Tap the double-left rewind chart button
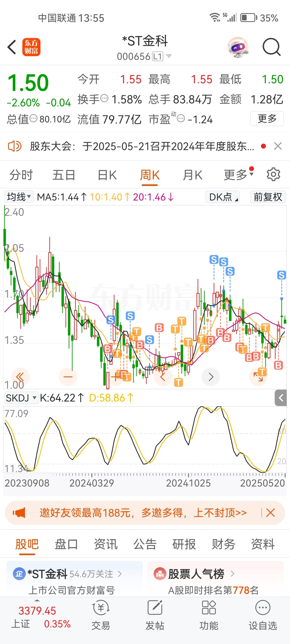290x644 pixels. (x=20, y=377)
